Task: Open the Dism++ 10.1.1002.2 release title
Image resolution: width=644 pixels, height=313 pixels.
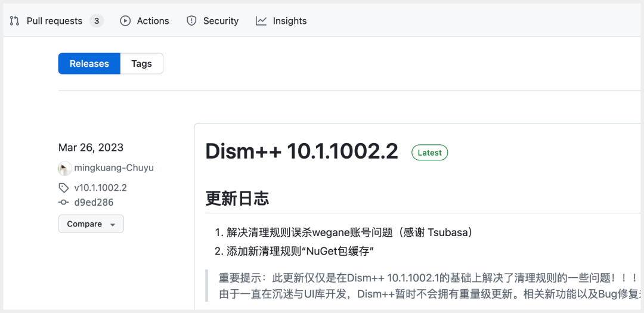Action: tap(302, 152)
